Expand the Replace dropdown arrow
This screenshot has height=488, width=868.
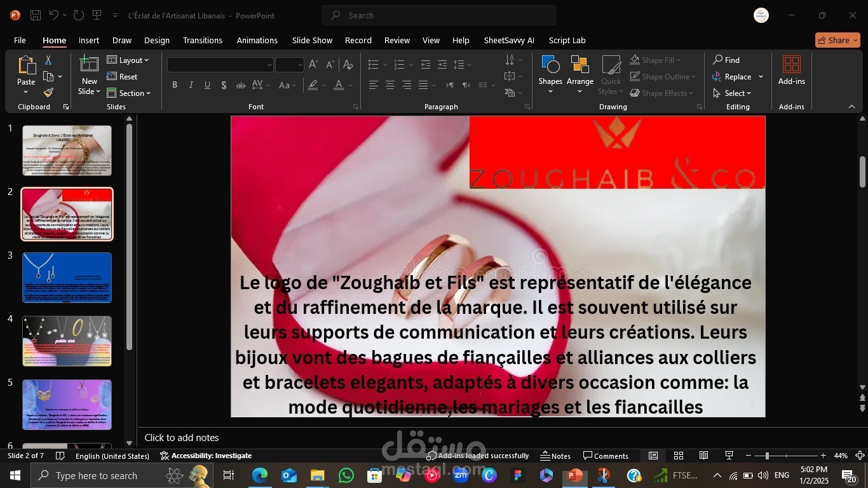tap(761, 77)
